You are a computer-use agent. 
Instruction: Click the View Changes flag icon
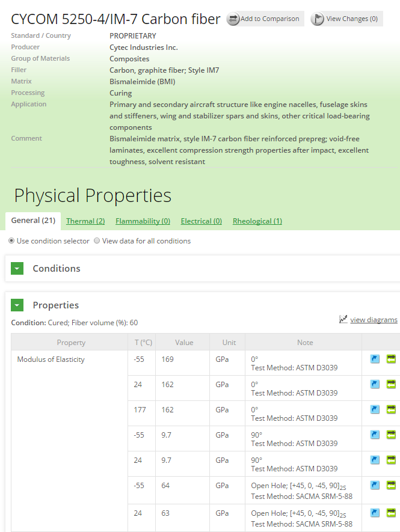tap(318, 19)
